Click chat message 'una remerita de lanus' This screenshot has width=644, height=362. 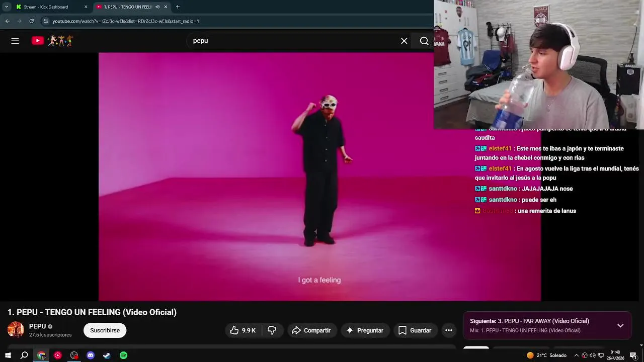tap(547, 211)
